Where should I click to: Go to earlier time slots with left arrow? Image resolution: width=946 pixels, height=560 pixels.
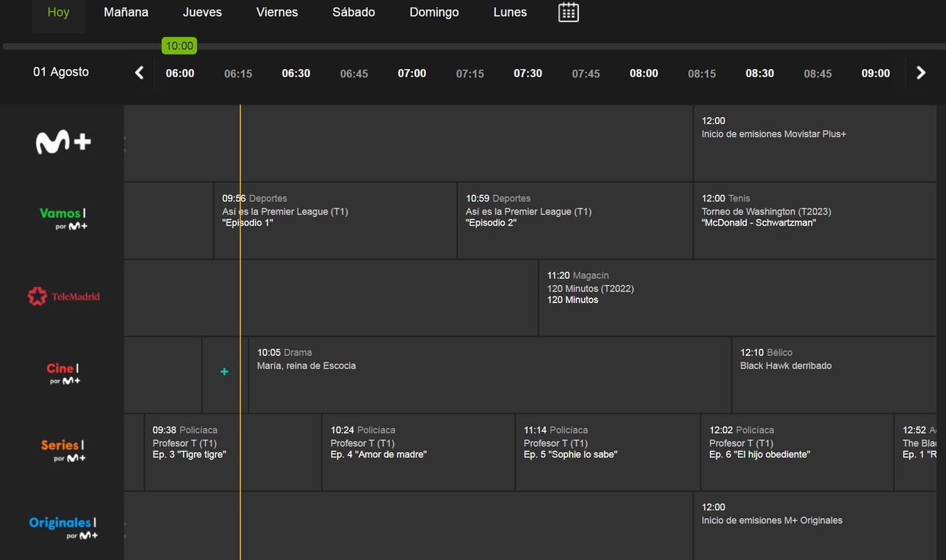point(139,73)
